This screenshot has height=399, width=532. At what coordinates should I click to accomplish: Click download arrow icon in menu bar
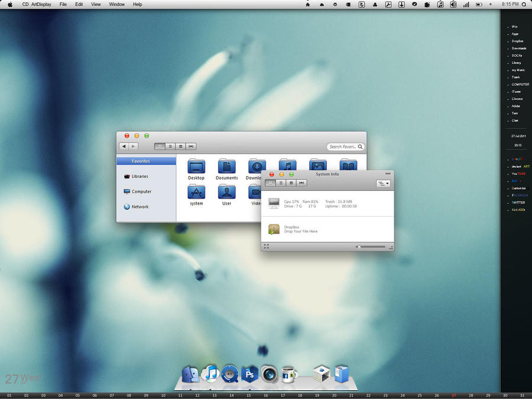tap(401, 4)
